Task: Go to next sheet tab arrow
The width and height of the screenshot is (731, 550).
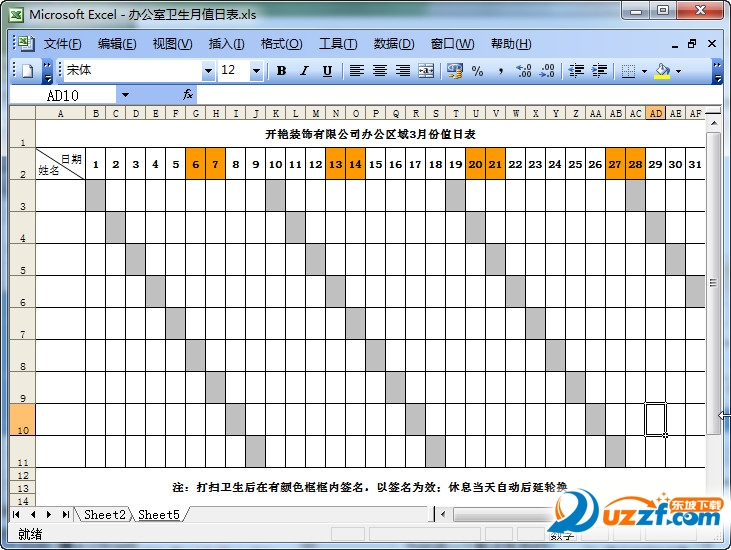Action: tap(49, 515)
